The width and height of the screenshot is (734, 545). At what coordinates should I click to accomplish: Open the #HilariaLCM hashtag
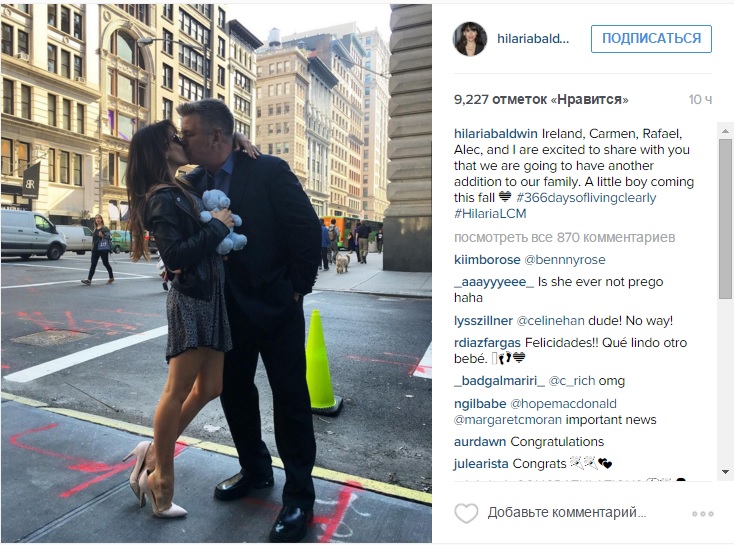point(490,214)
